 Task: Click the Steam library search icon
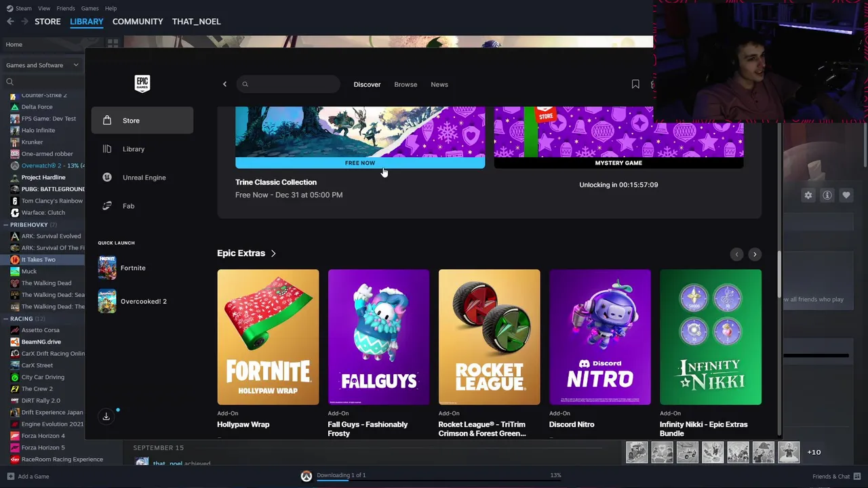(x=9, y=82)
